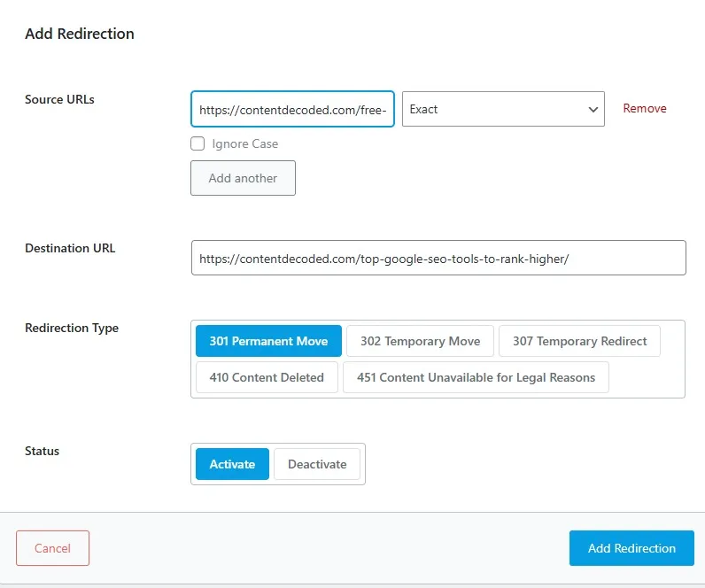Cancel the redirection dialog
This screenshot has height=588, width=705.
click(52, 548)
